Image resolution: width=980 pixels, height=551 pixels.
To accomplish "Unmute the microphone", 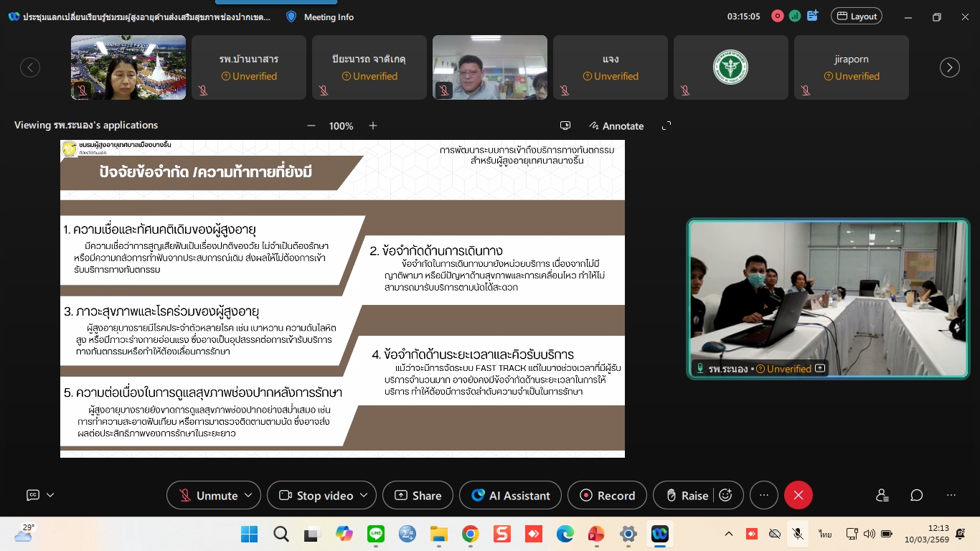I will [208, 495].
